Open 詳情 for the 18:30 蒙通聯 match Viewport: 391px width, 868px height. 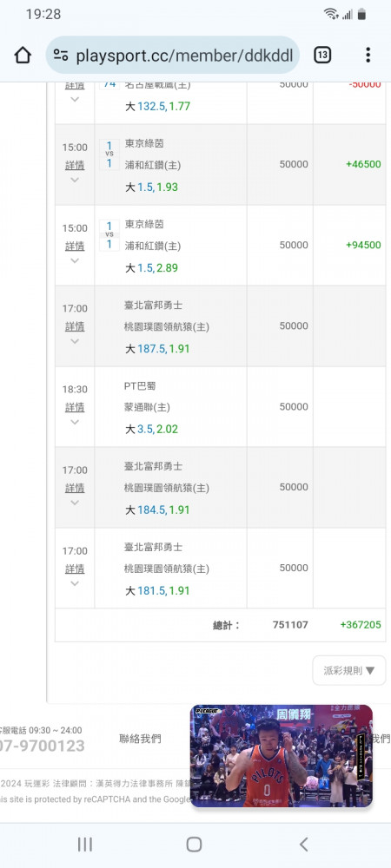(75, 407)
